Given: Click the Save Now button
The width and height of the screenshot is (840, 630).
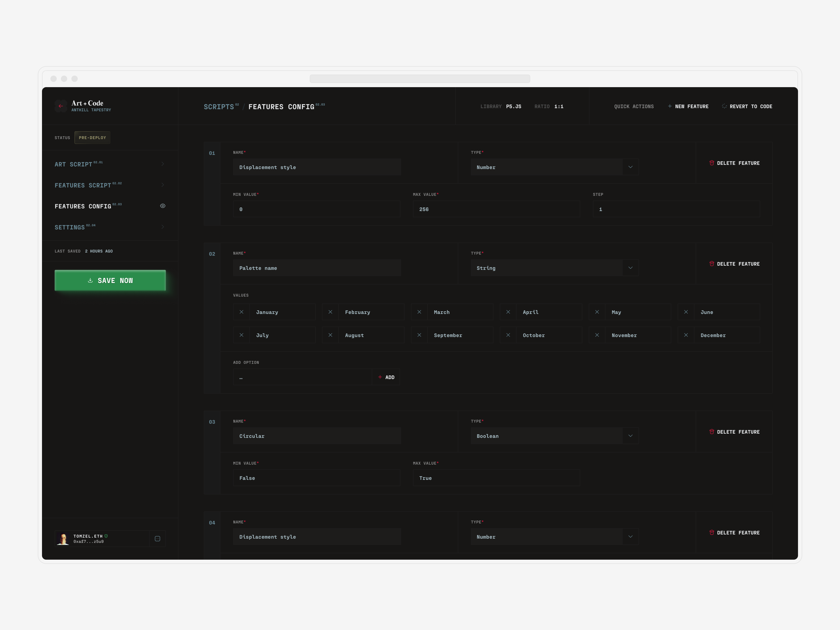Looking at the screenshot, I should (110, 280).
